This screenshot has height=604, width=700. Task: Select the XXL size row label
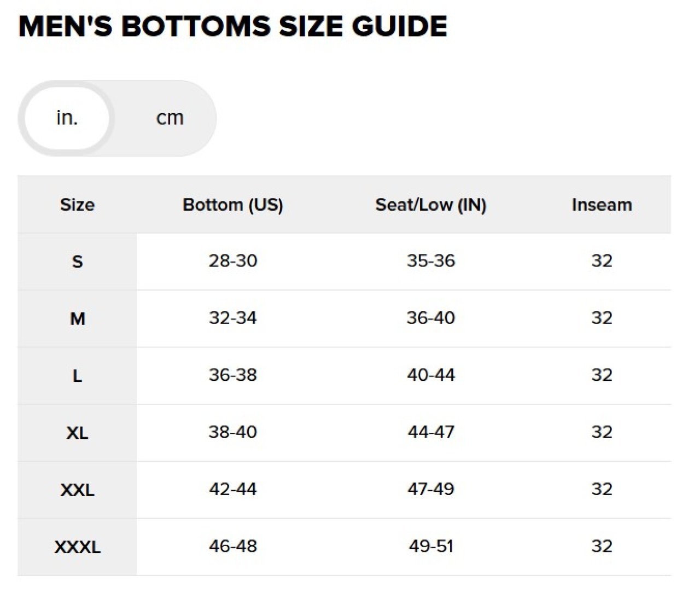click(77, 490)
